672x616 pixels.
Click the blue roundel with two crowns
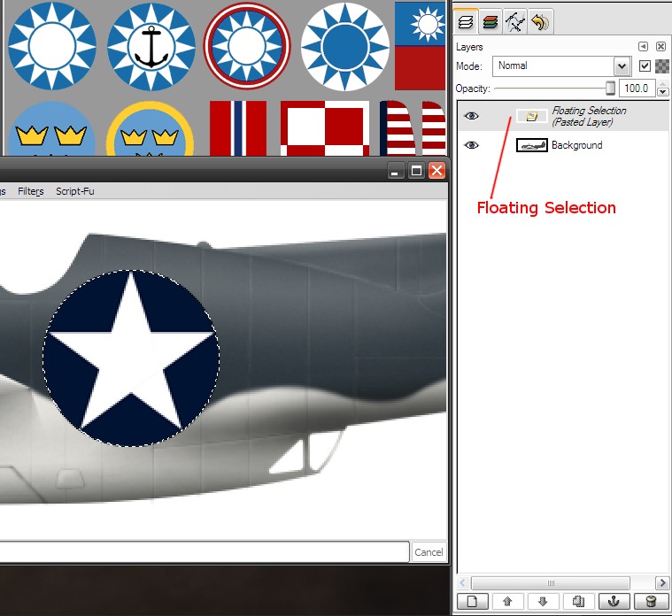click(52, 128)
